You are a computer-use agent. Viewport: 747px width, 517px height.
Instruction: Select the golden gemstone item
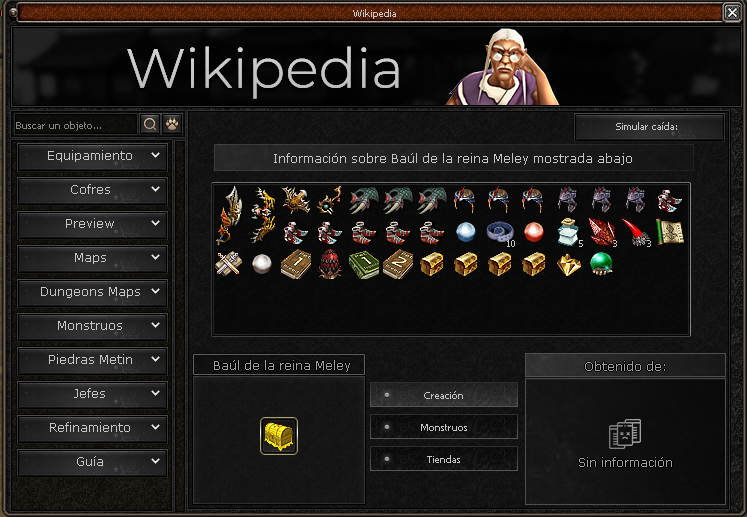pos(568,265)
